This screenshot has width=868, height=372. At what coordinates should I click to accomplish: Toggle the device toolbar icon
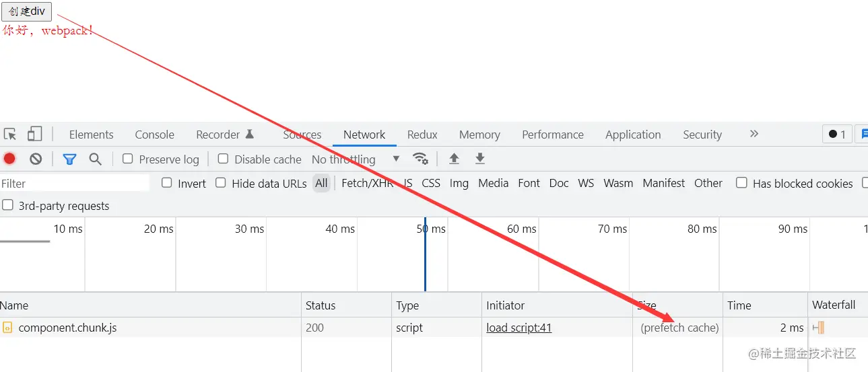pos(34,134)
